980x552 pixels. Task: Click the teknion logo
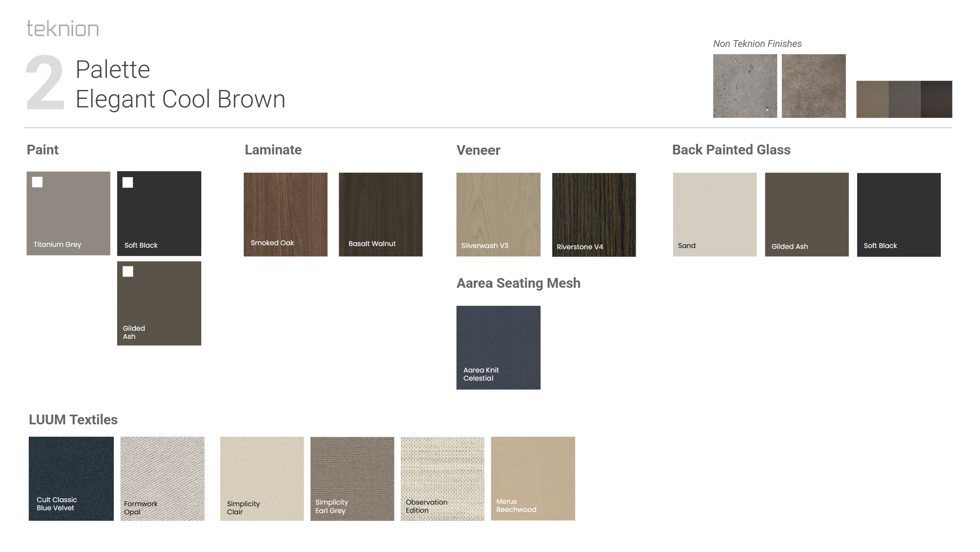click(63, 28)
